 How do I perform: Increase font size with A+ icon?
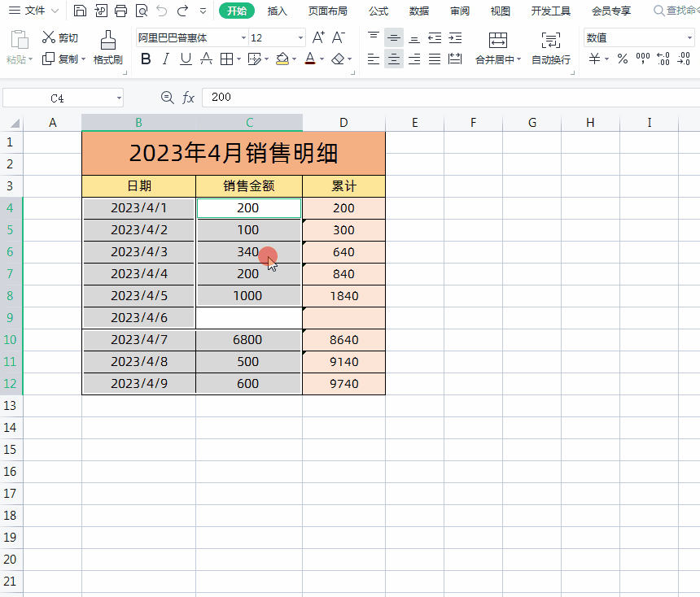(x=318, y=37)
